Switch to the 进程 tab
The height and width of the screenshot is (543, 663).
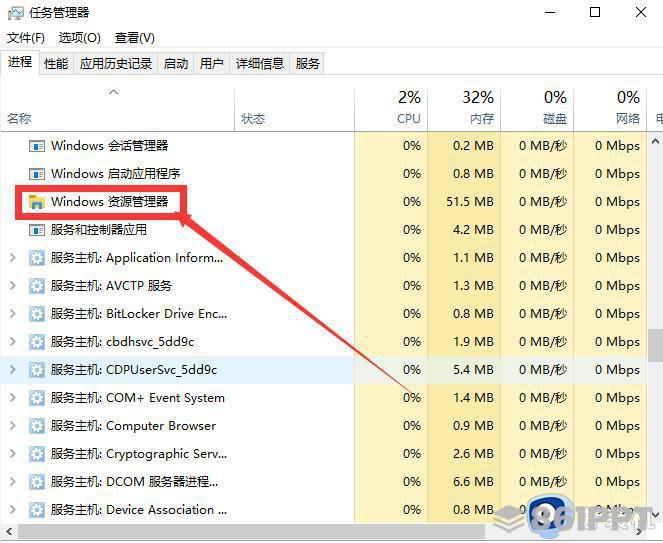click(x=20, y=62)
